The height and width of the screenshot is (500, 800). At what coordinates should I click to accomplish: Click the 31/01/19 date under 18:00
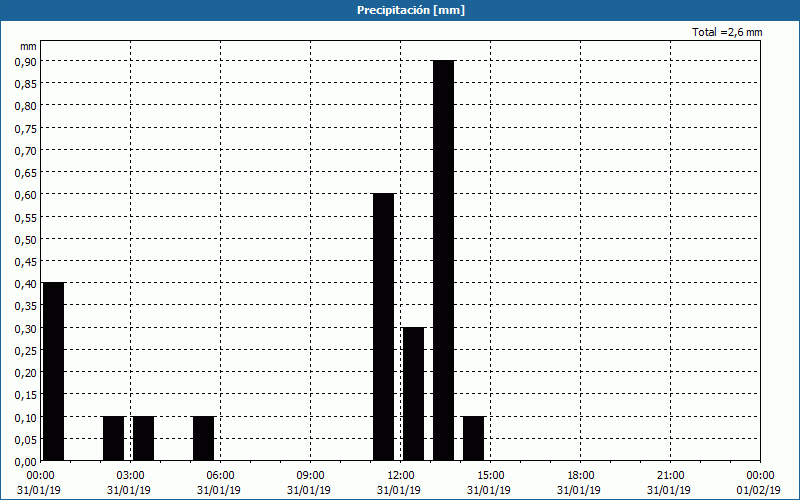579,490
